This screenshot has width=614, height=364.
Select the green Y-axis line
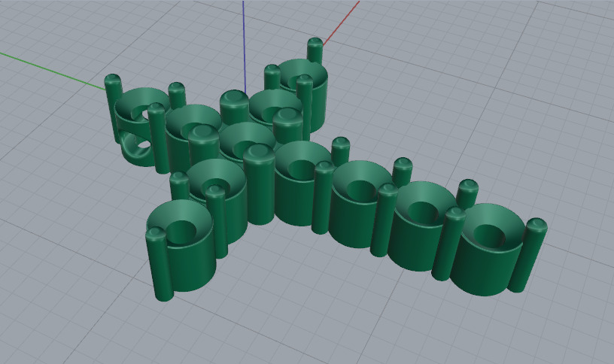pos(52,71)
